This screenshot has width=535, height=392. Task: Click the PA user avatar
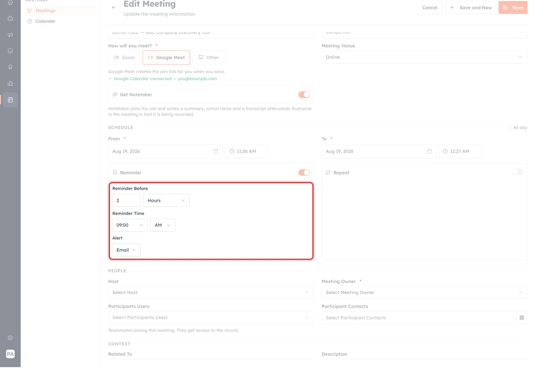coord(10,354)
